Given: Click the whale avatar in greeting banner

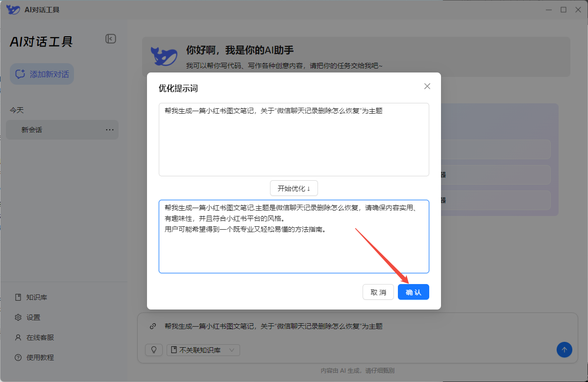Looking at the screenshot, I should (x=164, y=57).
